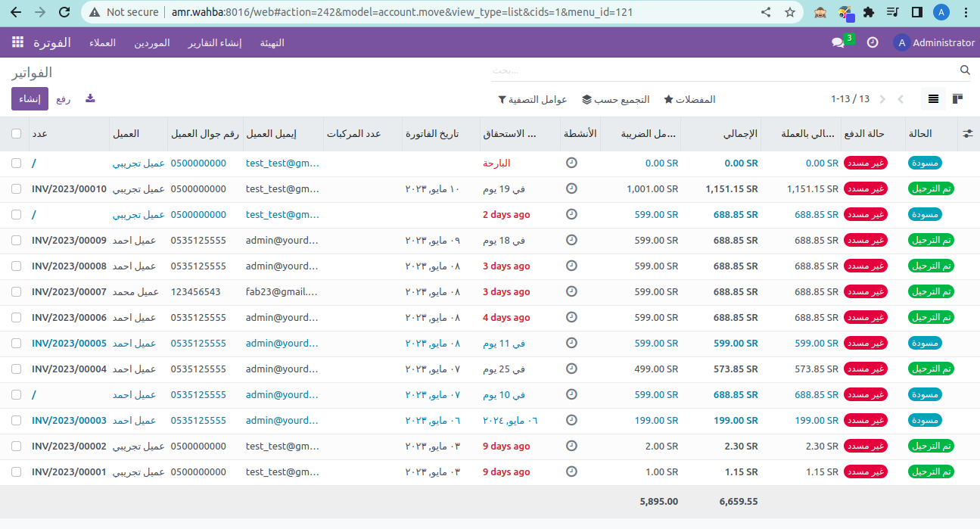Click activity clock for INV/2023/00005 row
980x529 pixels.
tap(571, 343)
